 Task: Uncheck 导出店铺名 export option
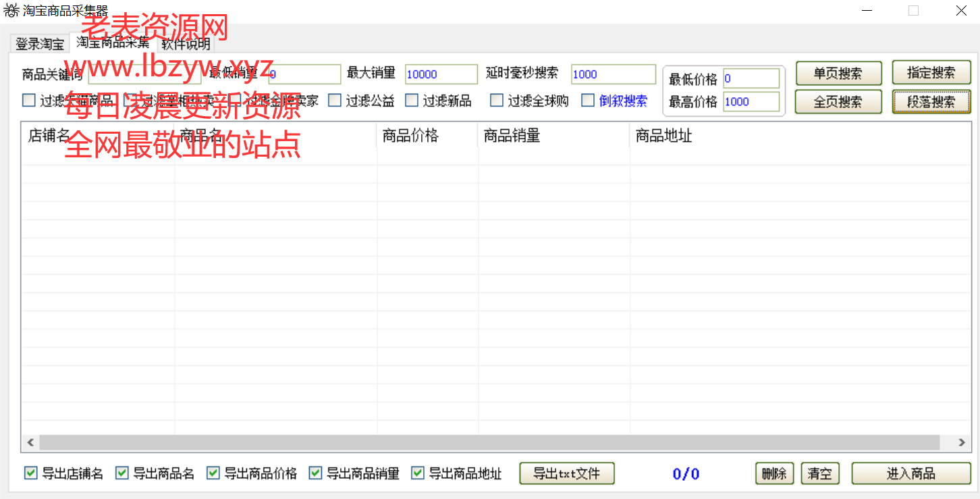pos(30,473)
